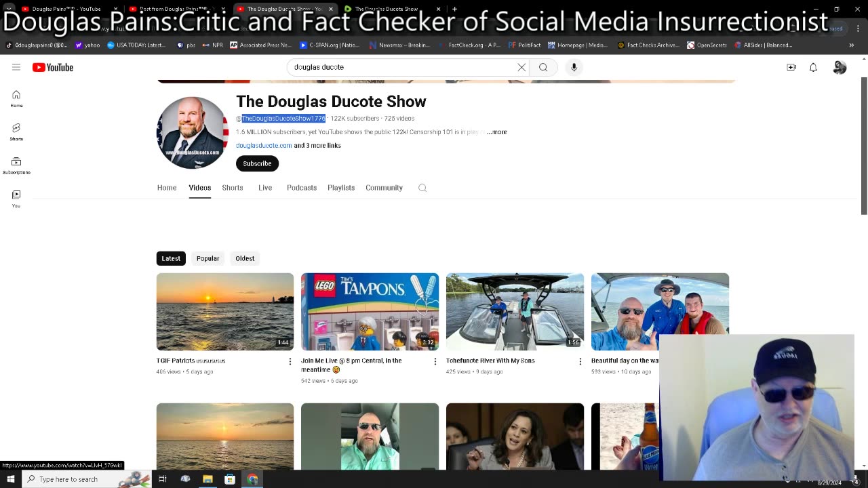Click 'Tchefuncte River With My Sons' title
The image size is (868, 488).
pos(490,361)
